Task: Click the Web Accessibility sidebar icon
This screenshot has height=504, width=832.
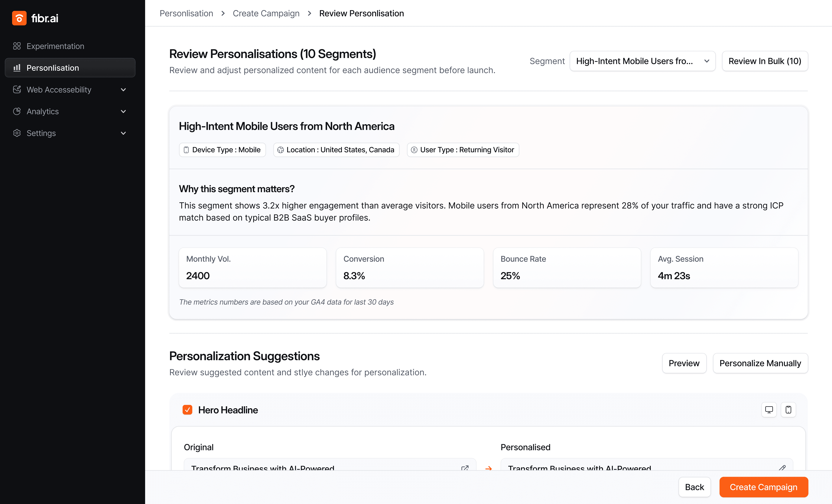Action: point(17,89)
